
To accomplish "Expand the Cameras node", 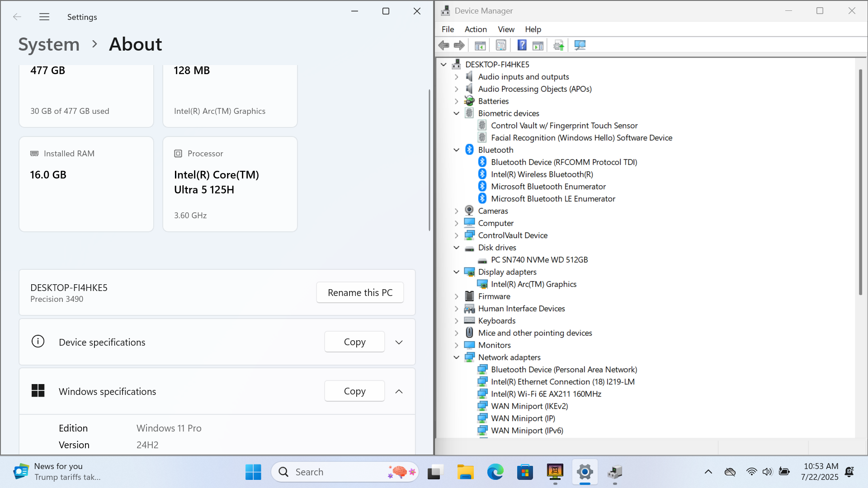I will 457,211.
